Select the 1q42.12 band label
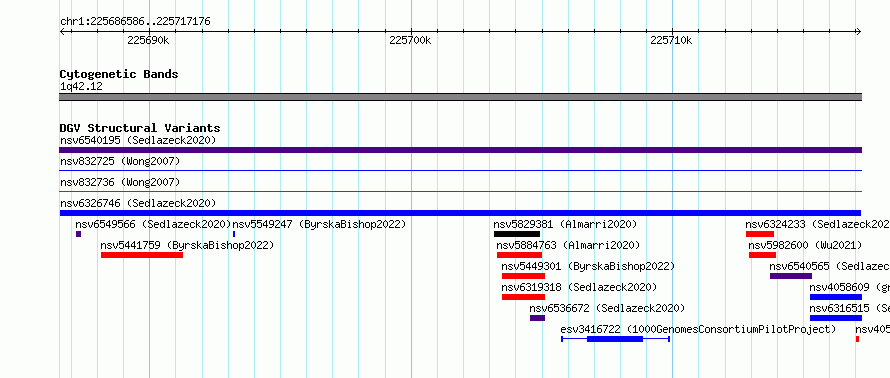Screen dimensions: 890x378 81,86
